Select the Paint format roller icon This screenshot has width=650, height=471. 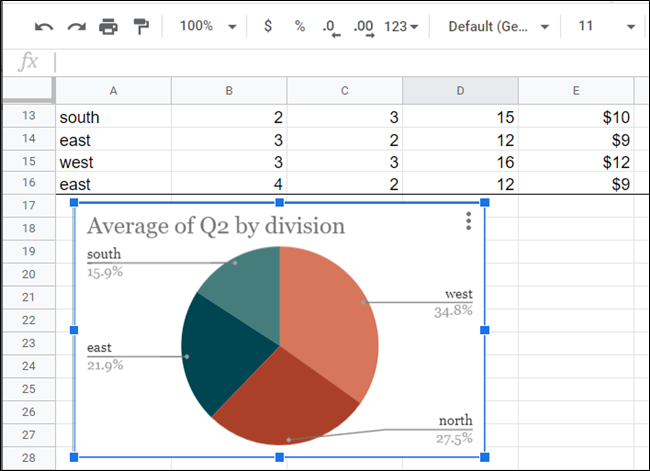pos(141,27)
